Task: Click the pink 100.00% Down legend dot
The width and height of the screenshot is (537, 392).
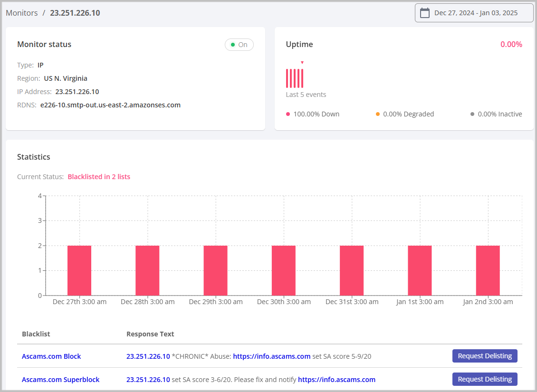Action: (288, 114)
